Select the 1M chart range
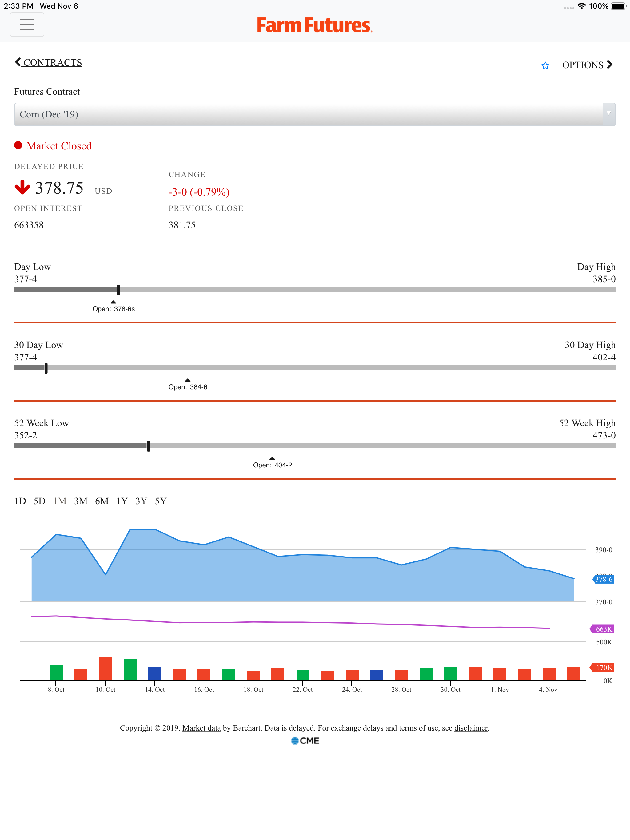Image resolution: width=630 pixels, height=840 pixels. pyautogui.click(x=60, y=501)
